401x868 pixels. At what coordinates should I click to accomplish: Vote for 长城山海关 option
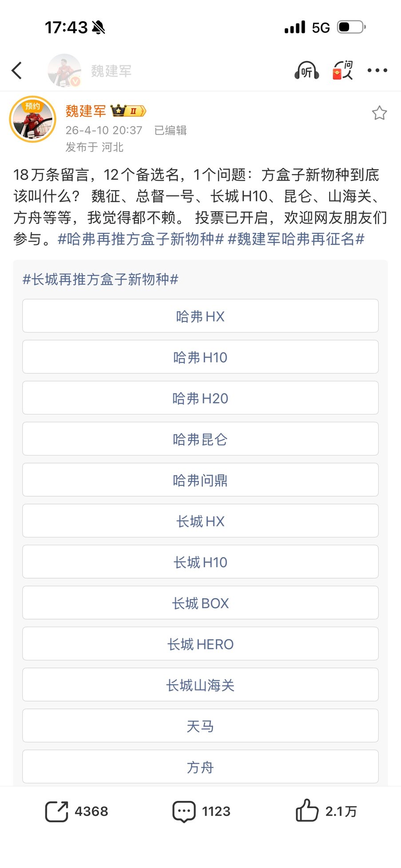pyautogui.click(x=200, y=685)
